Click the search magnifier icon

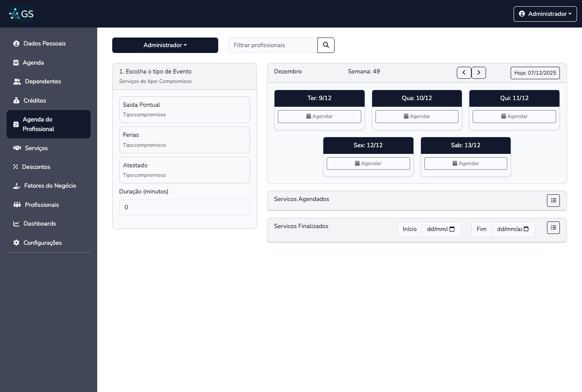click(x=326, y=45)
